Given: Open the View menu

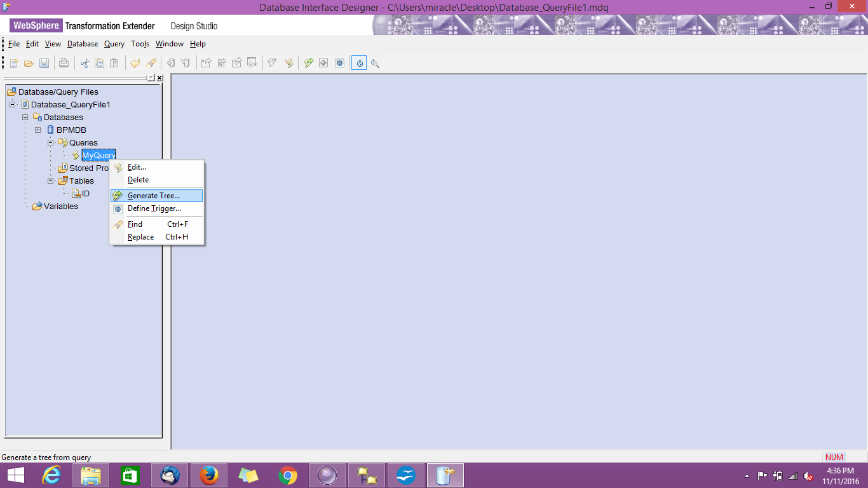Looking at the screenshot, I should pos(53,44).
